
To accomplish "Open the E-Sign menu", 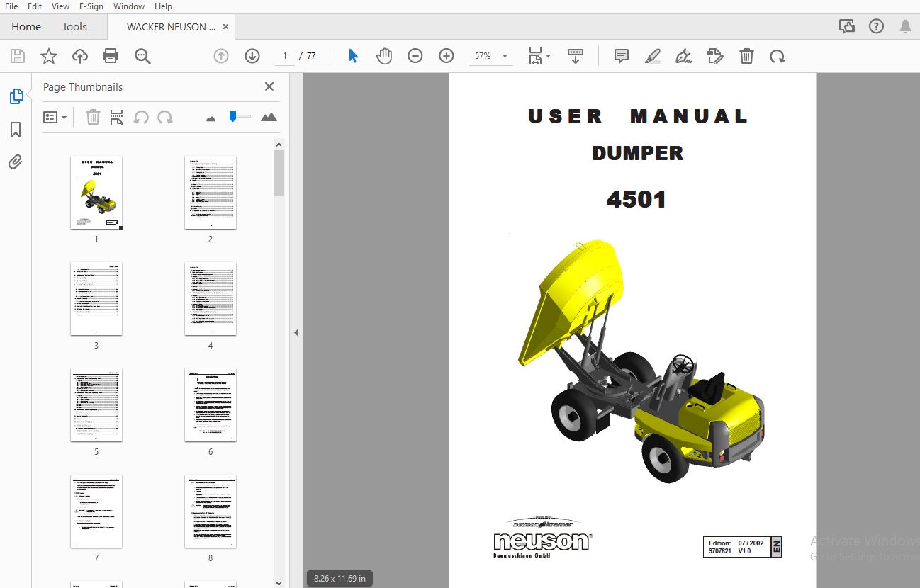I will 91,6.
